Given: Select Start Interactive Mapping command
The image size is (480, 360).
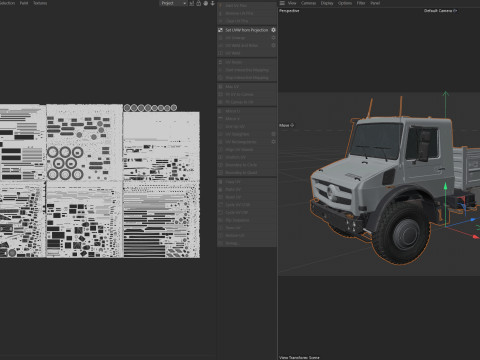Looking at the screenshot, I should coord(247,70).
